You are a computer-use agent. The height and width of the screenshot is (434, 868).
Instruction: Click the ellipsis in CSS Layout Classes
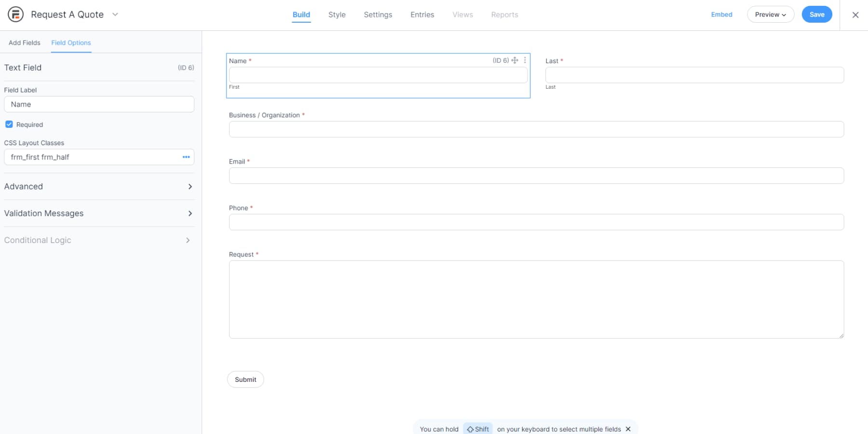point(186,157)
